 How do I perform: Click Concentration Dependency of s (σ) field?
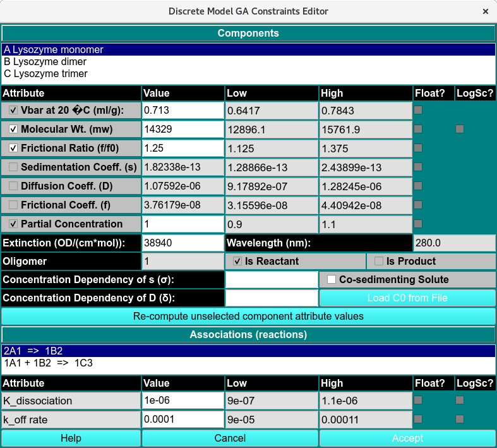[272, 280]
